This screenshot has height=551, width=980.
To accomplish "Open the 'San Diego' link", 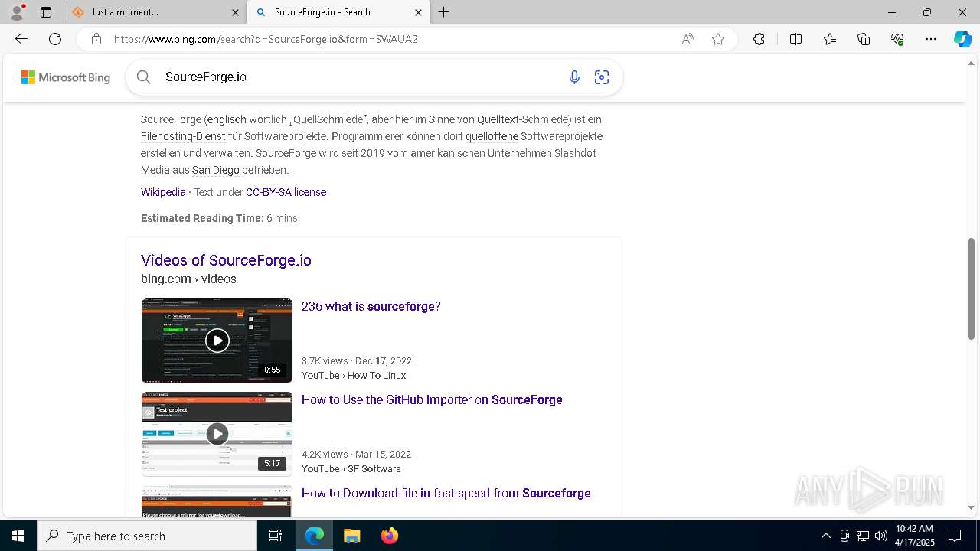I will (215, 170).
